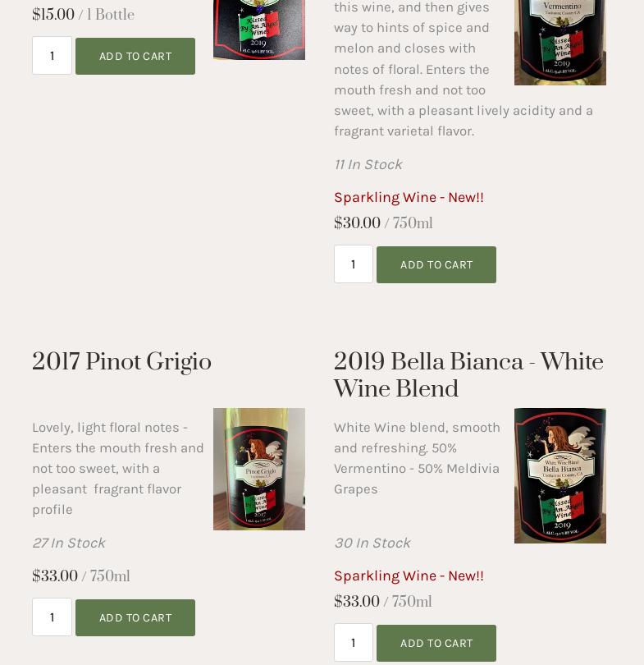This screenshot has height=665, width=644.
Task: Add 2017 Pinot Grigio to cart
Action: point(135,617)
